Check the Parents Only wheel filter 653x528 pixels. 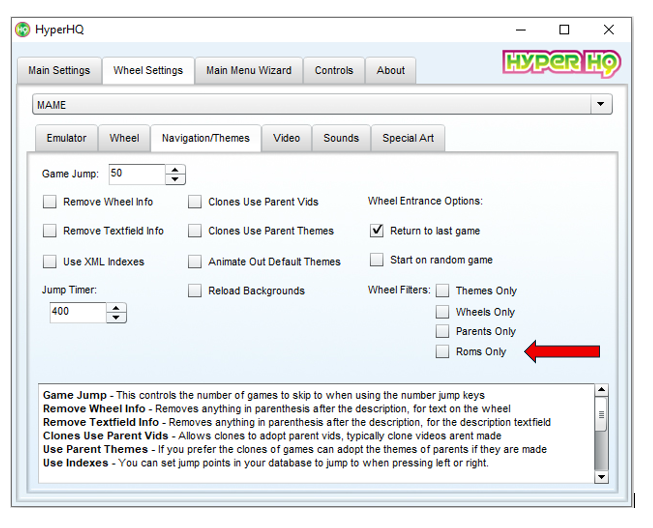442,331
